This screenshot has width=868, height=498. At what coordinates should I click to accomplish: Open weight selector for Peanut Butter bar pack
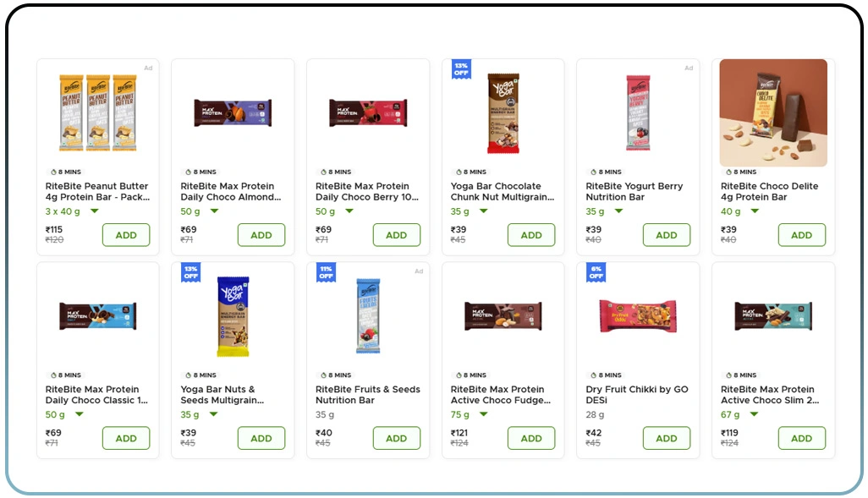72,211
